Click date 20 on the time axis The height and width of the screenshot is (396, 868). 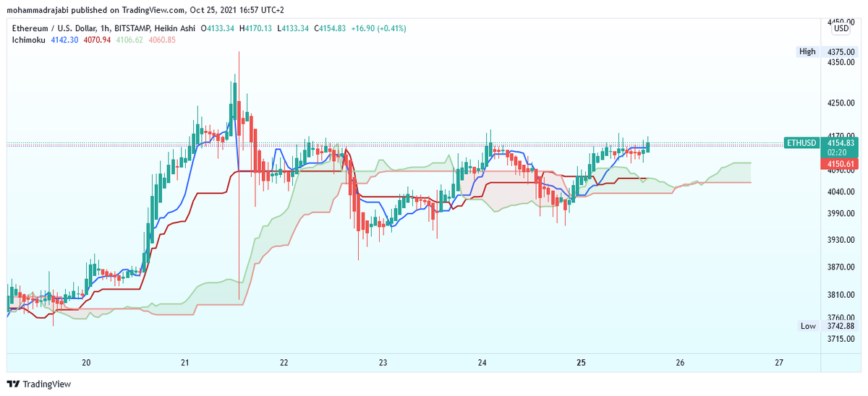86,363
